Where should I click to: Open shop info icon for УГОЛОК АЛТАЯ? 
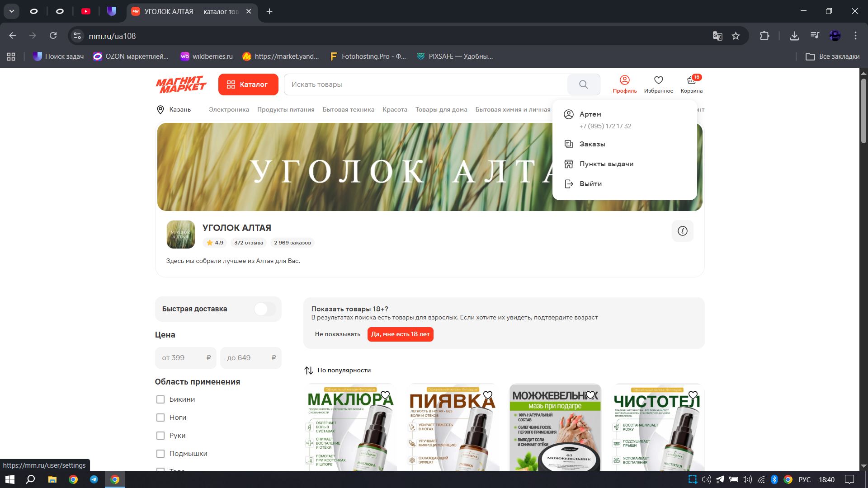point(682,231)
